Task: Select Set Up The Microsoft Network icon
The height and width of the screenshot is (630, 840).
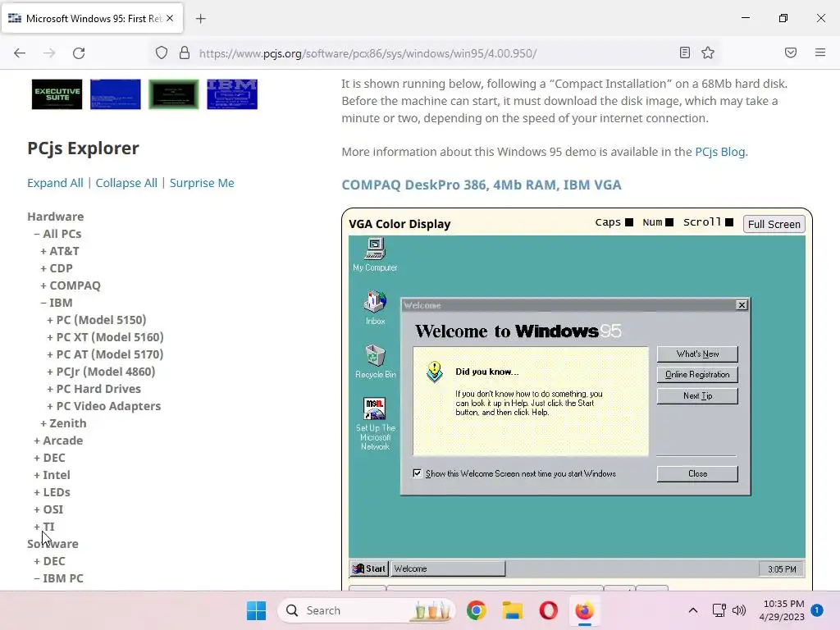Action: point(375,424)
